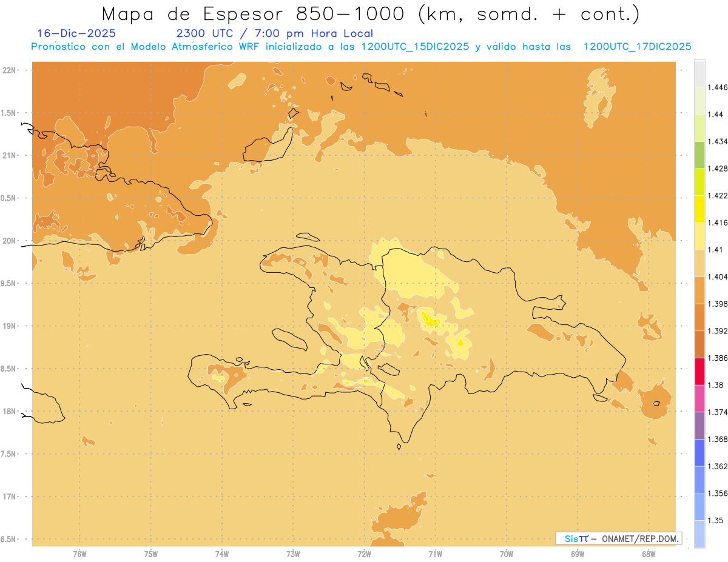
Task: Click the '70W' longitude label
Action: pos(507,554)
